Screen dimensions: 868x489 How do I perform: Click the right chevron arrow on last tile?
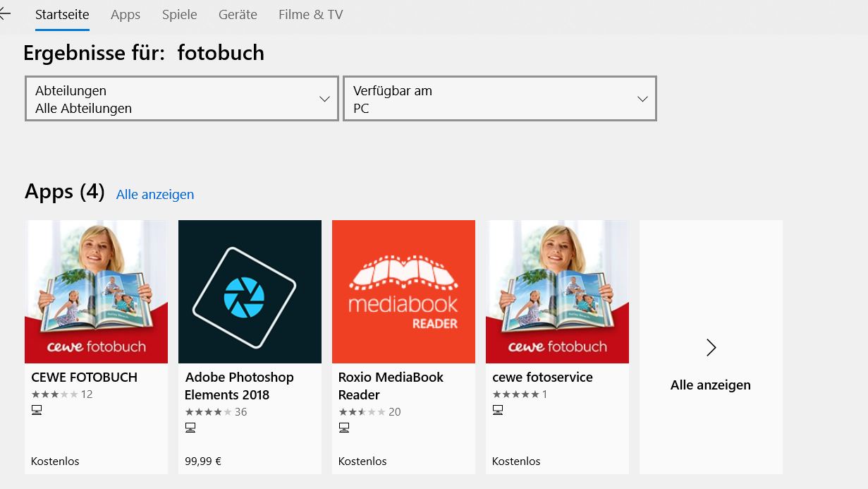click(x=711, y=347)
